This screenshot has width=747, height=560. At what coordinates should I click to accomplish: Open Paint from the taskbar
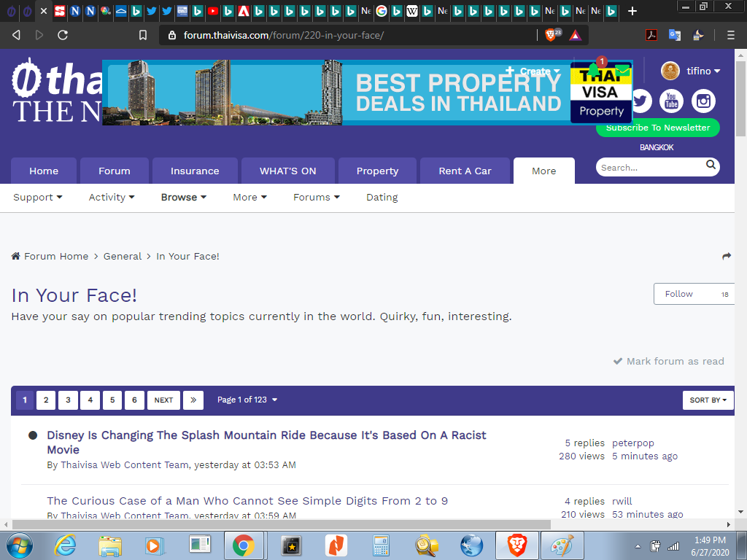pyautogui.click(x=562, y=545)
